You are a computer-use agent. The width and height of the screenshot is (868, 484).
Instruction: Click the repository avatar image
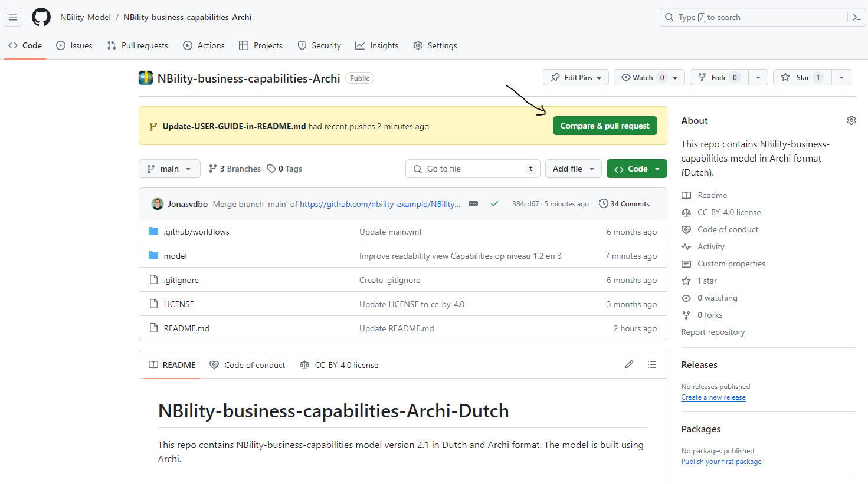pyautogui.click(x=145, y=77)
